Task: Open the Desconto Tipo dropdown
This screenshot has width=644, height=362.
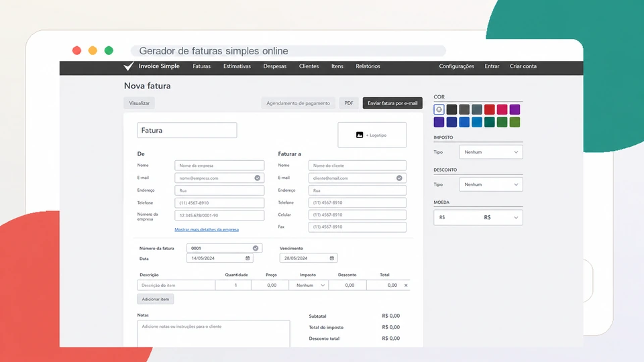Action: (491, 184)
